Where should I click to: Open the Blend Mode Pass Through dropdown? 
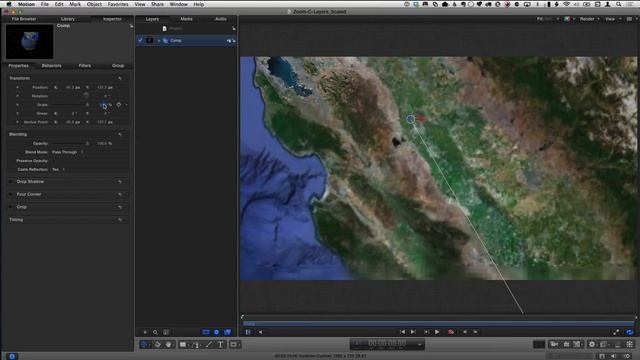pyautogui.click(x=68, y=152)
